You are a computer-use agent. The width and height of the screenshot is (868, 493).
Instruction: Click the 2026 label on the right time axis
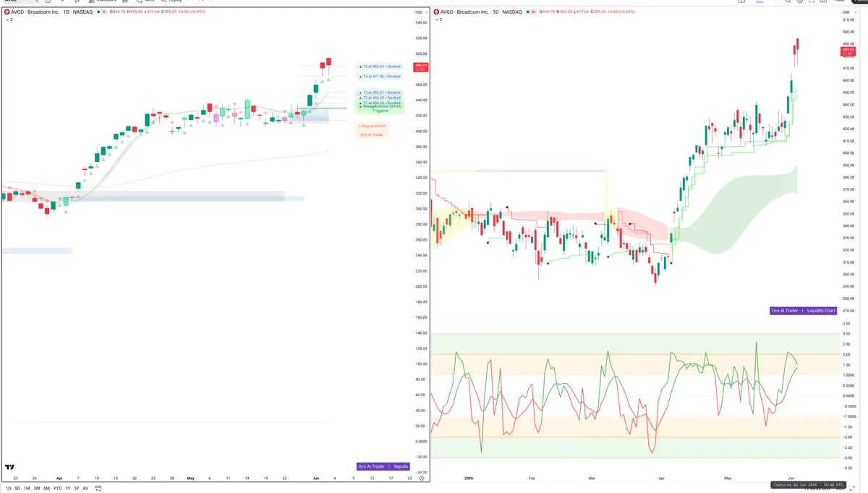click(467, 479)
